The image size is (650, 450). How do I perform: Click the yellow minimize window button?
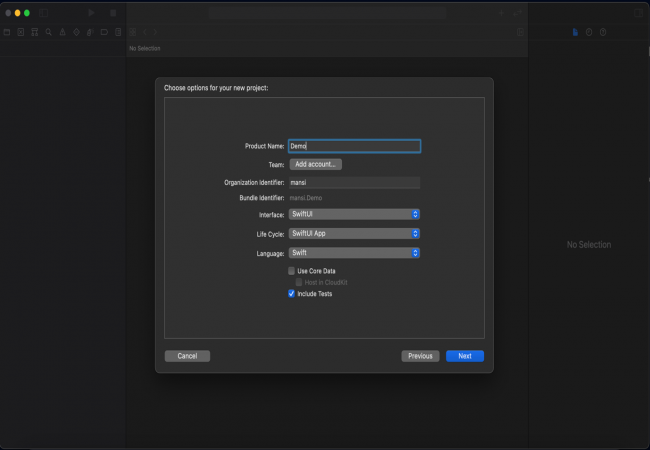point(17,13)
